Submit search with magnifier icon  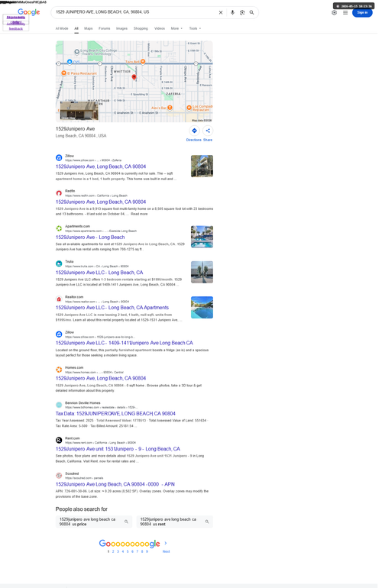click(252, 12)
